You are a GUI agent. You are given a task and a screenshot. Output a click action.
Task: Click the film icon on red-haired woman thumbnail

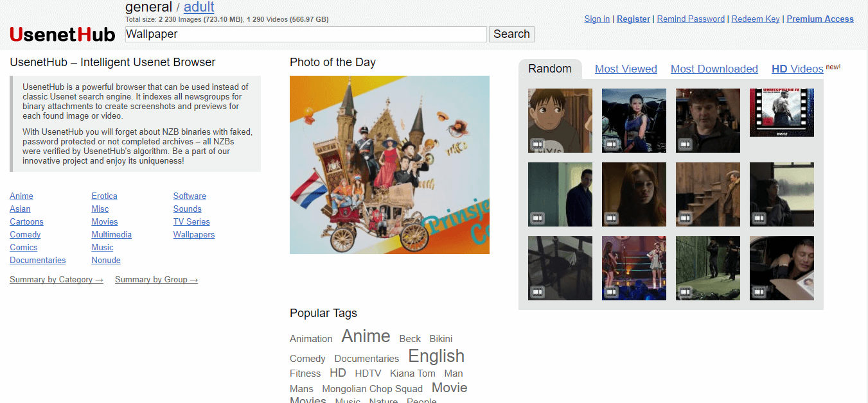point(611,219)
